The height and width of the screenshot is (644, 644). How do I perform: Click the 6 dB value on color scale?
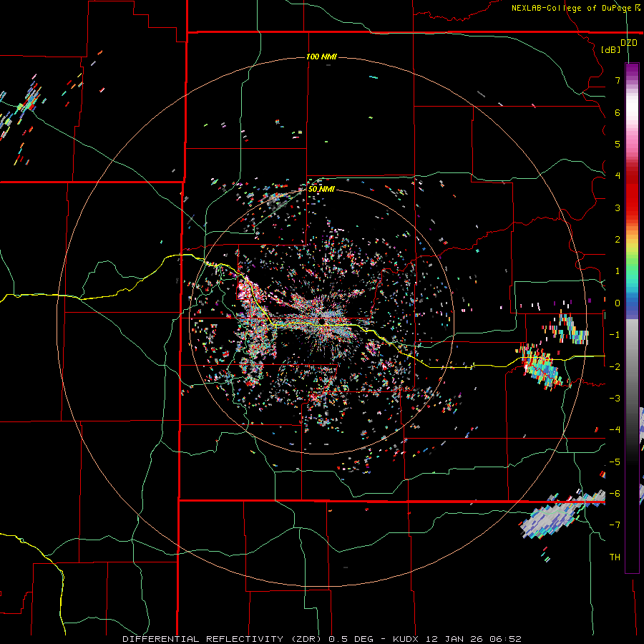[618, 112]
